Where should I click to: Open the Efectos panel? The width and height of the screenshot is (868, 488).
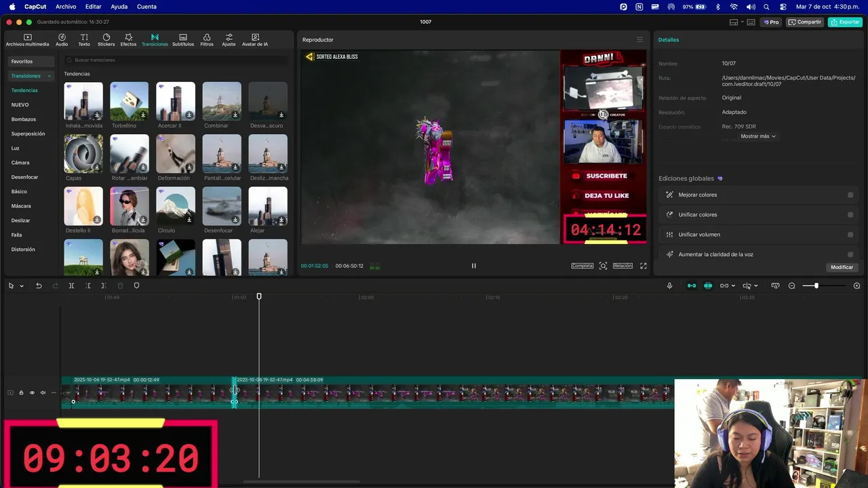[x=128, y=40]
